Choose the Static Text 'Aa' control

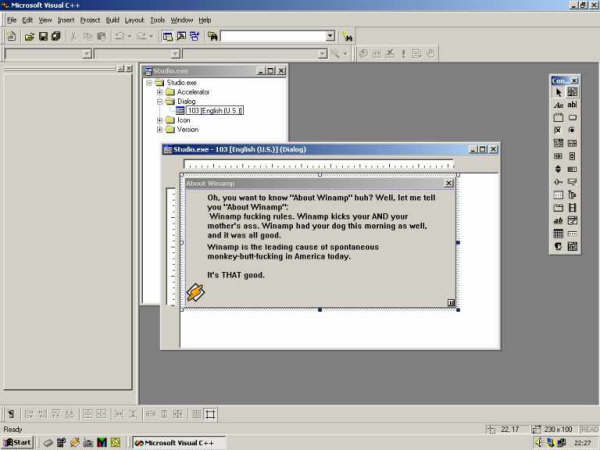pyautogui.click(x=558, y=105)
